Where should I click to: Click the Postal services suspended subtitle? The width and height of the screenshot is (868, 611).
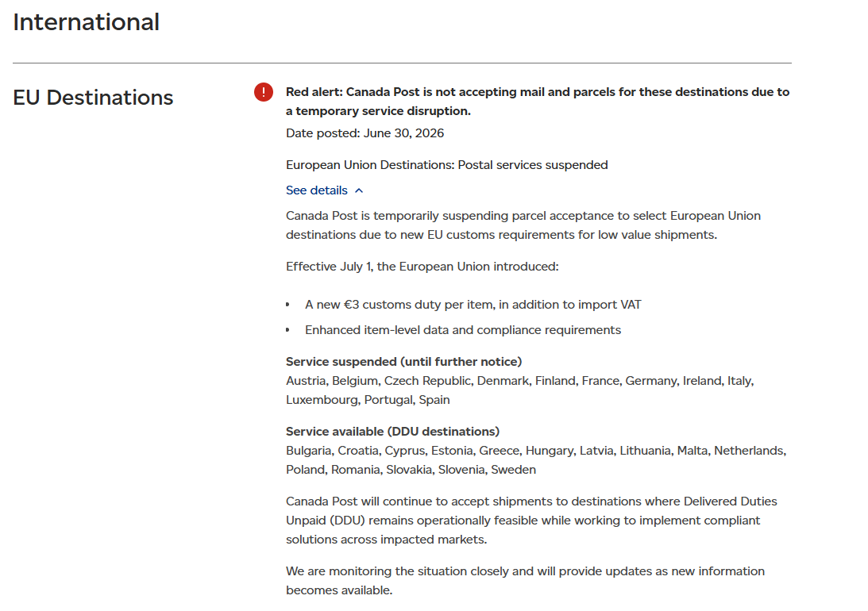(447, 165)
